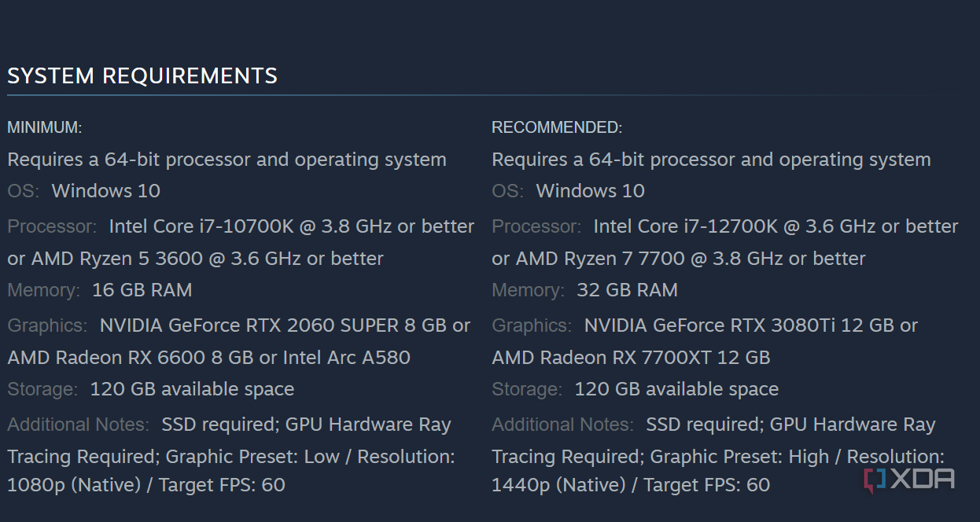980x522 pixels.
Task: Click the minimum OS Windows 10 text
Action: tap(105, 191)
